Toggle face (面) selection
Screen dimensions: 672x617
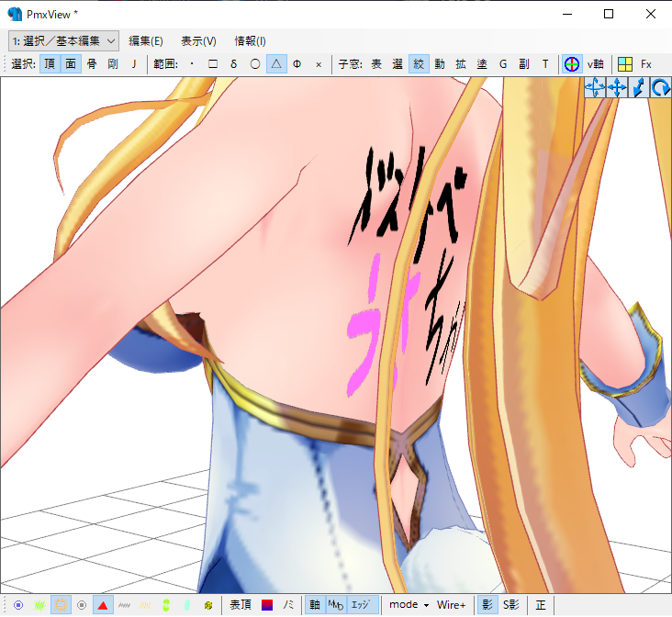(71, 64)
